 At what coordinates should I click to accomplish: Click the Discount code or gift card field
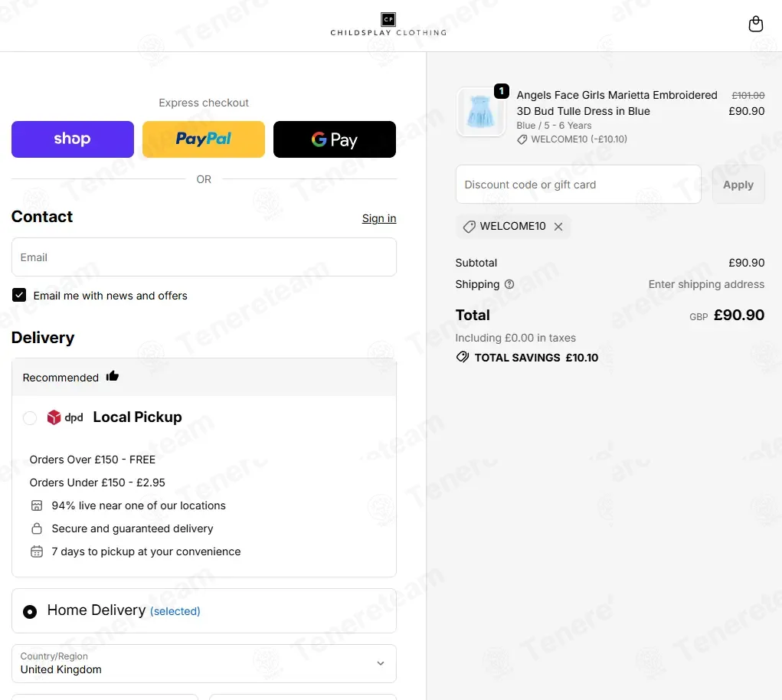pos(578,185)
